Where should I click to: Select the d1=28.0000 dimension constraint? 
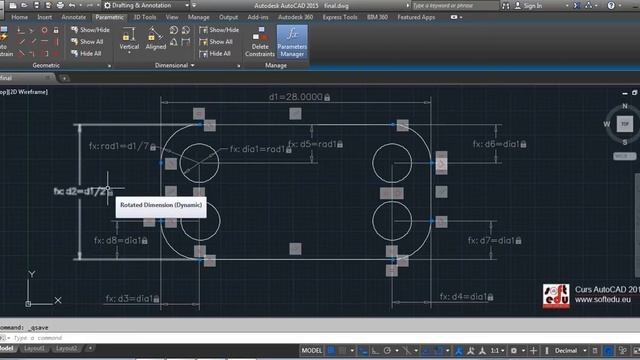pos(299,97)
